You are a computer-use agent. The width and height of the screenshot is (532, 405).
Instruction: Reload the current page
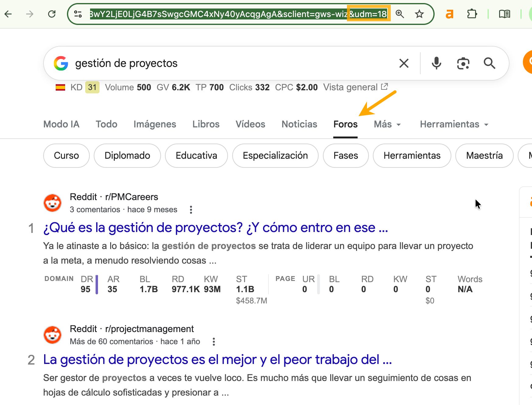point(52,14)
